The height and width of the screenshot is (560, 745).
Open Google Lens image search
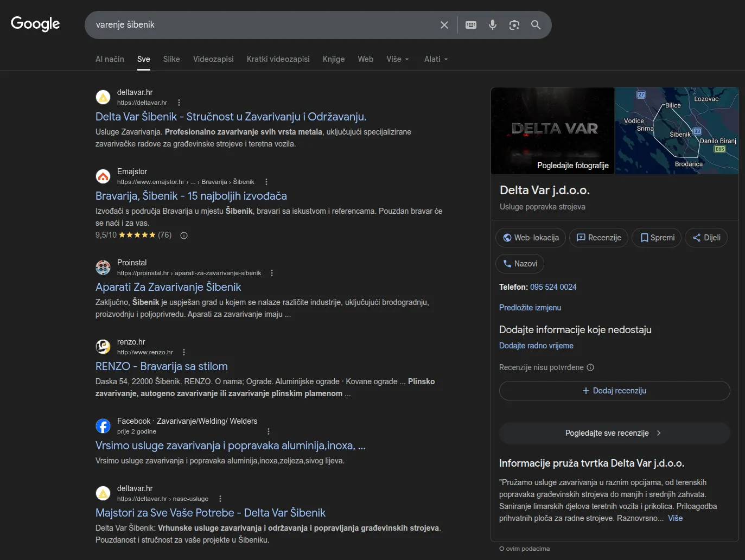point(514,24)
